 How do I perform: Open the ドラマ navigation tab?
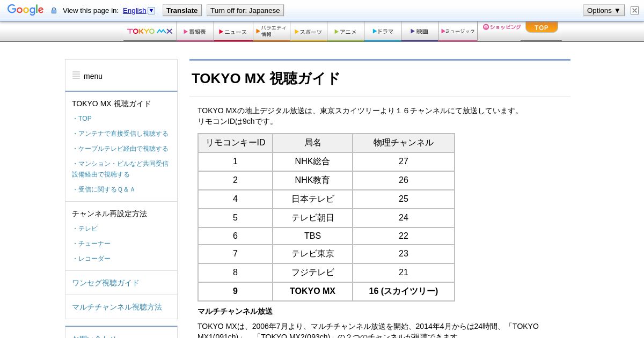(x=383, y=32)
